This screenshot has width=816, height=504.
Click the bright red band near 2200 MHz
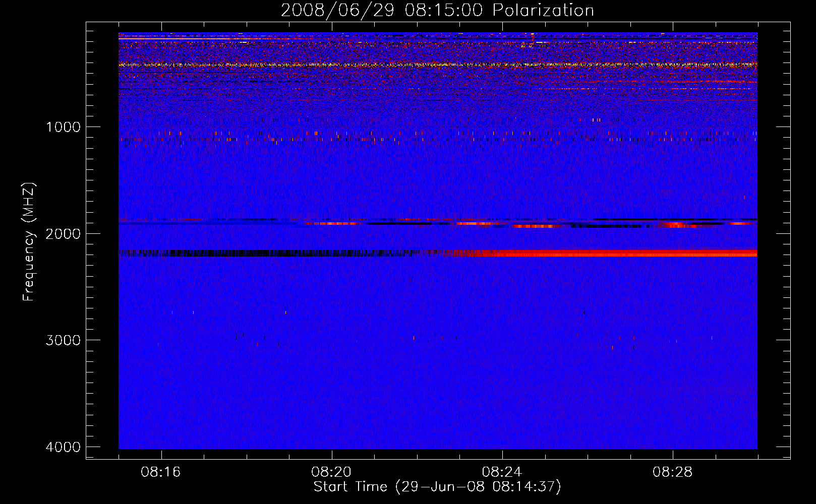605,253
